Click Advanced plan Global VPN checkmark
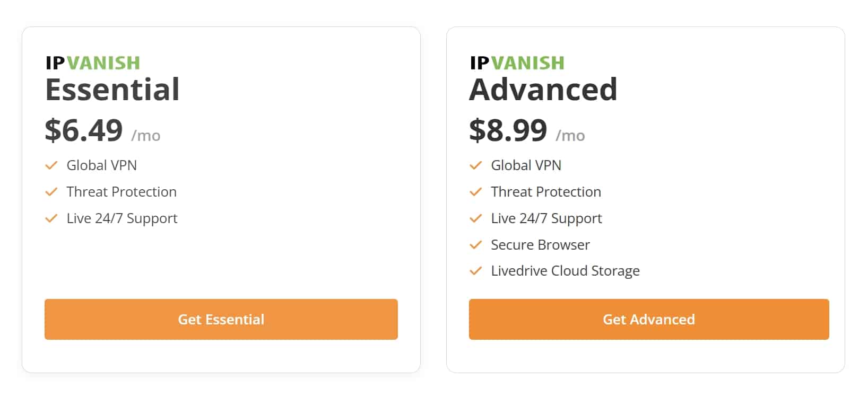 click(476, 165)
